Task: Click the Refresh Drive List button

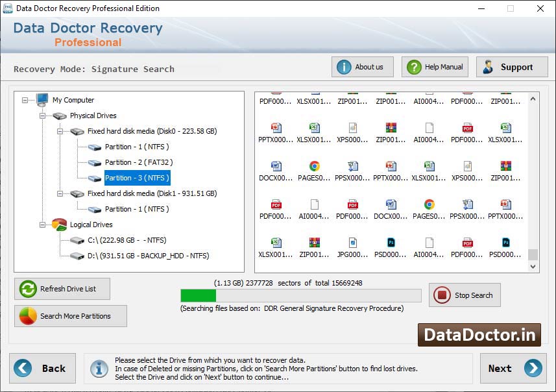Action: click(x=62, y=289)
